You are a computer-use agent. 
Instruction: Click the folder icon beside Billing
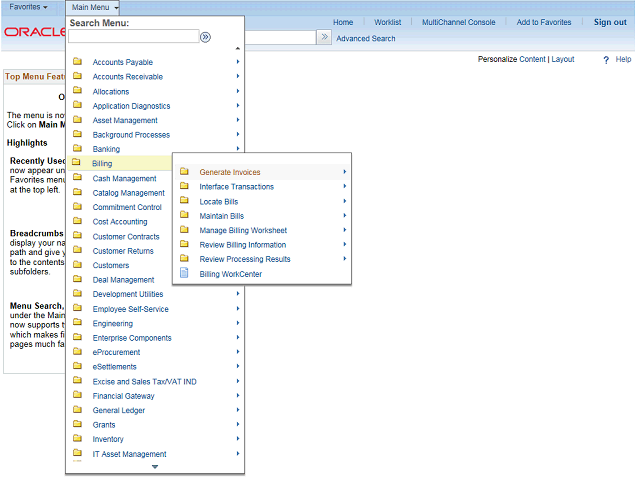pyautogui.click(x=76, y=162)
